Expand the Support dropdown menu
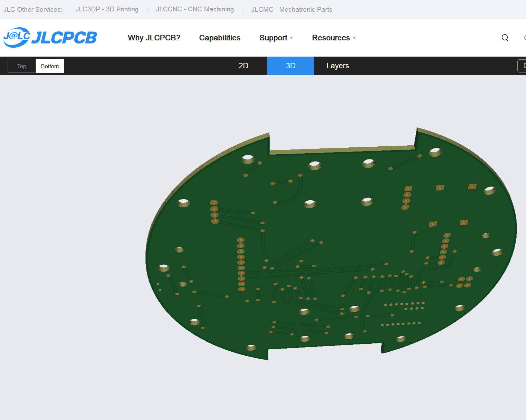The height and width of the screenshot is (420, 526). (x=276, y=38)
